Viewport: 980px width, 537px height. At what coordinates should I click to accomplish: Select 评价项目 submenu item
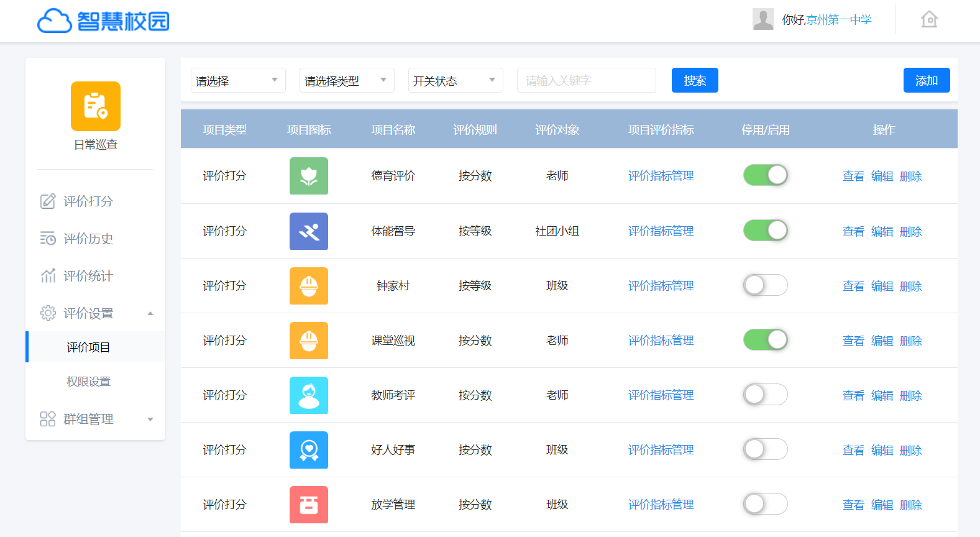click(x=96, y=347)
